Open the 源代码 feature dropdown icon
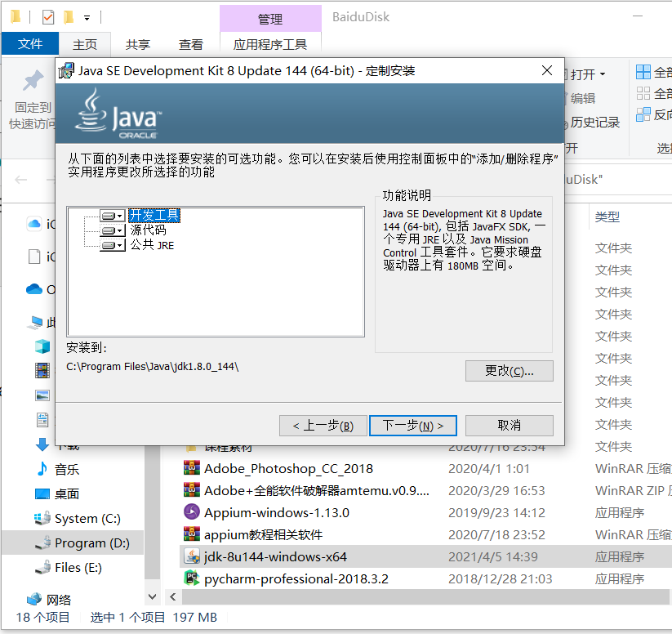672x634 pixels. 113,230
